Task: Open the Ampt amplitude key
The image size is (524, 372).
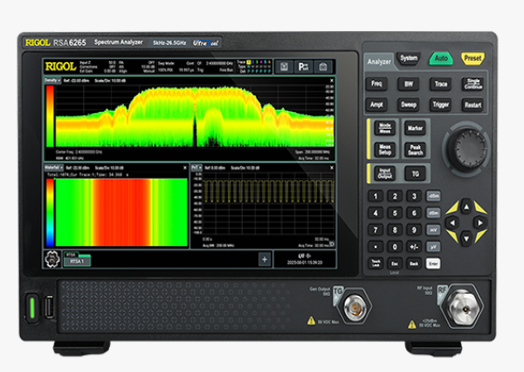Action: coord(377,105)
